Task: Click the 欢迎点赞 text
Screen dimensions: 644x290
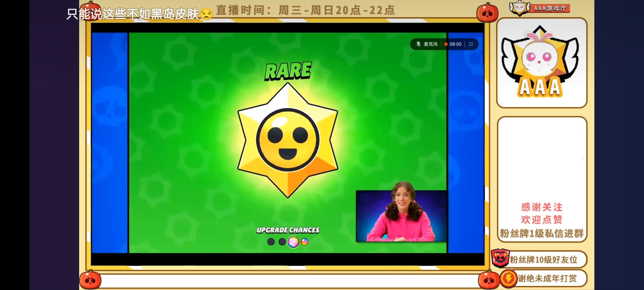Action: (x=541, y=220)
